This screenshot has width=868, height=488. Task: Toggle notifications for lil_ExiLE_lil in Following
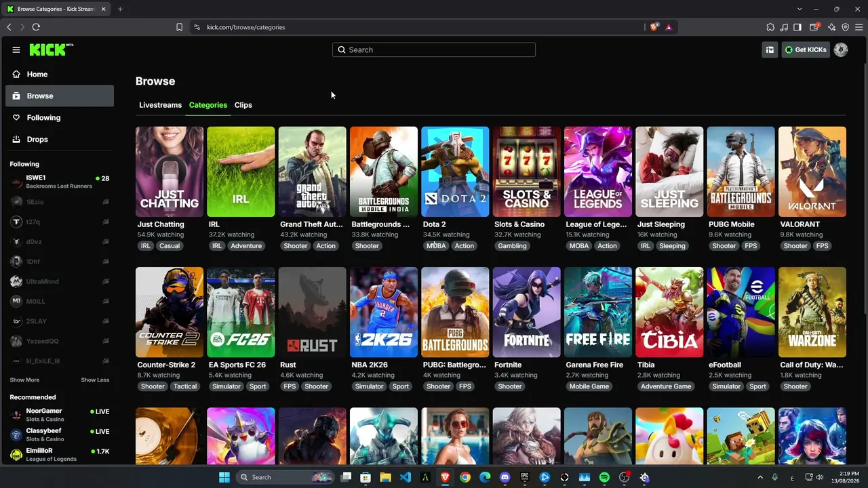tap(106, 361)
